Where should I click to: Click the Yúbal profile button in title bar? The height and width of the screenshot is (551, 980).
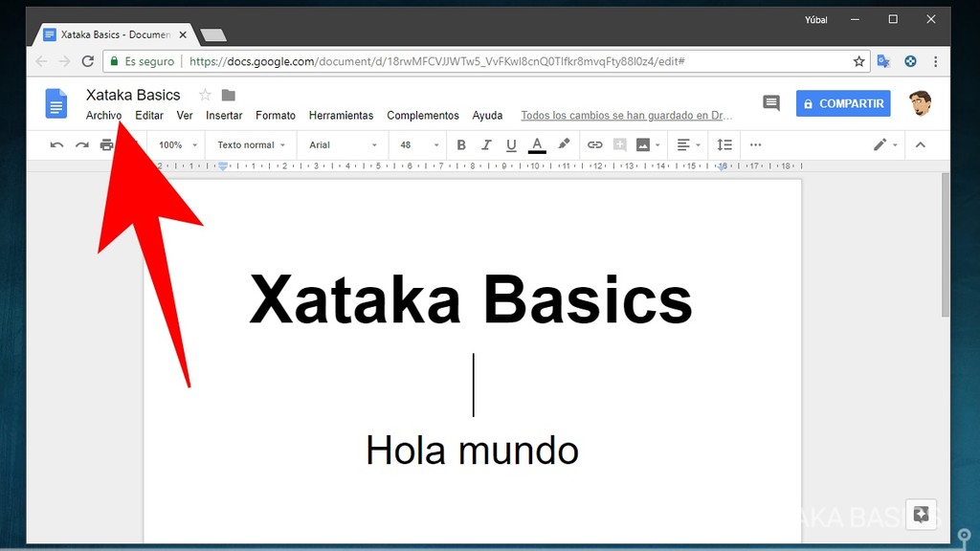coord(815,20)
